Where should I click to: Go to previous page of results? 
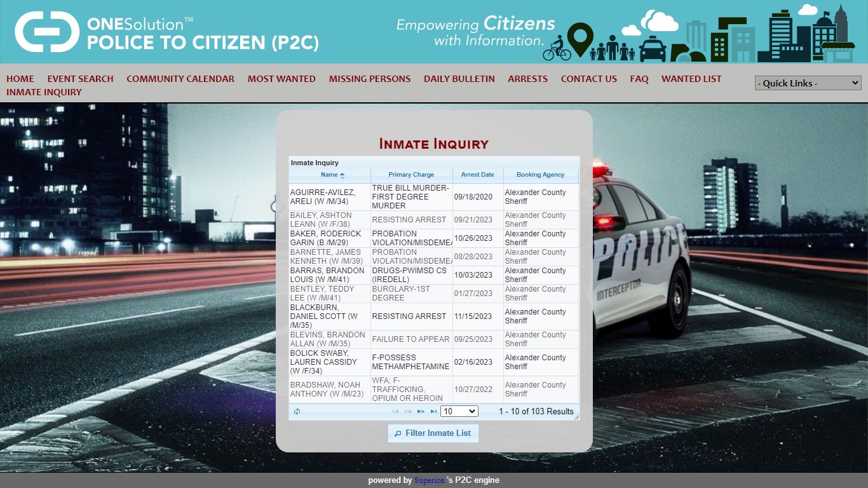408,412
